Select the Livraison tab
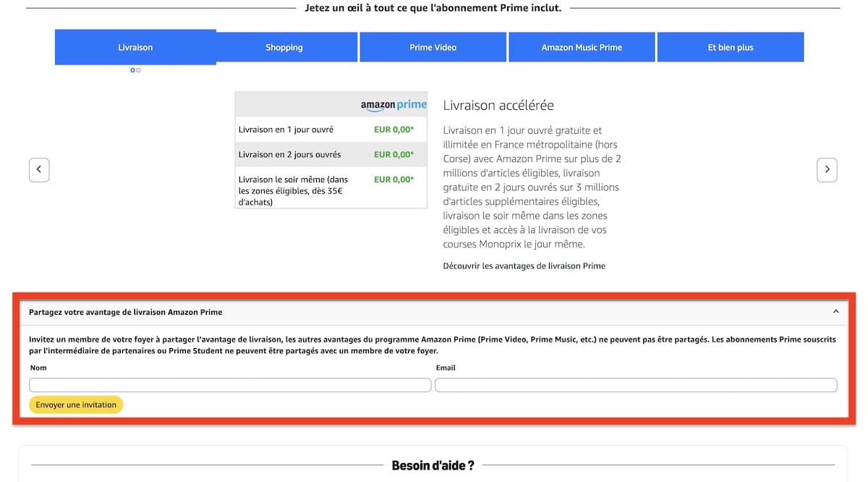The width and height of the screenshot is (868, 482). pyautogui.click(x=135, y=47)
